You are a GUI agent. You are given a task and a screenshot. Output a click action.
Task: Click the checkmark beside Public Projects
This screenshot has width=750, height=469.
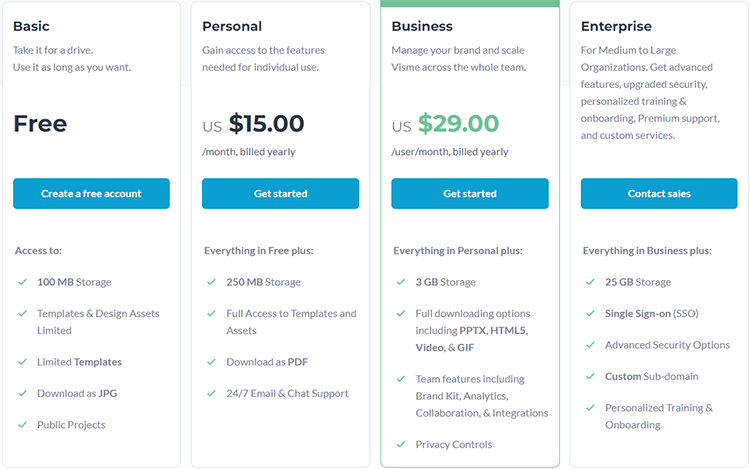22,425
